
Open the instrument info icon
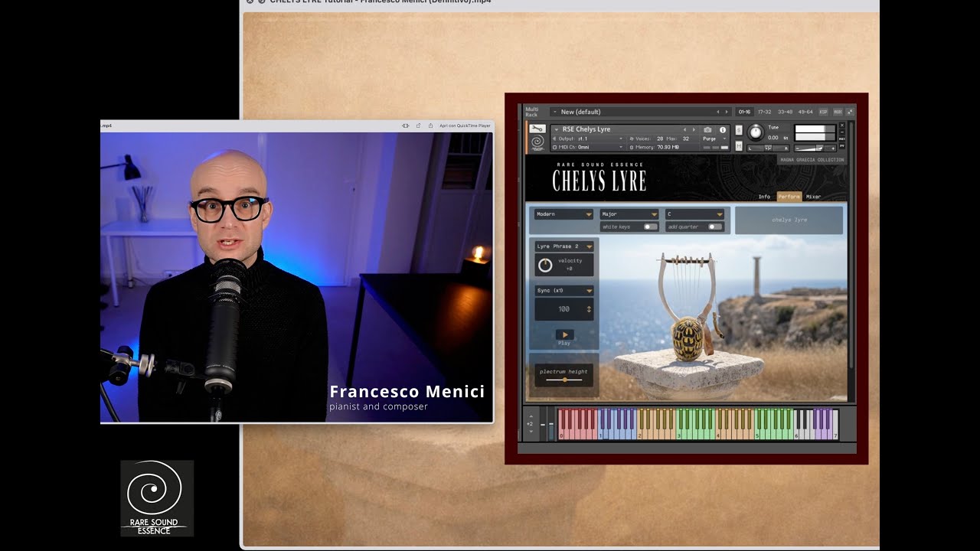pos(723,129)
